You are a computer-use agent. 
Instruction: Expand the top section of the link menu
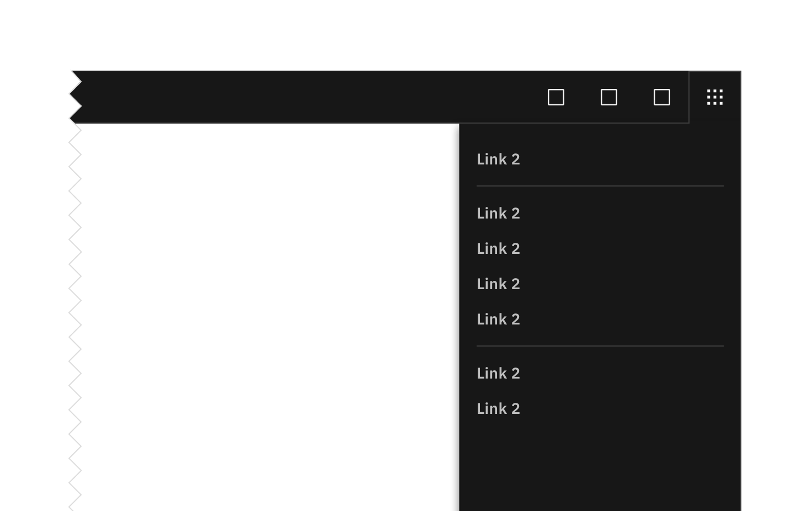(498, 159)
